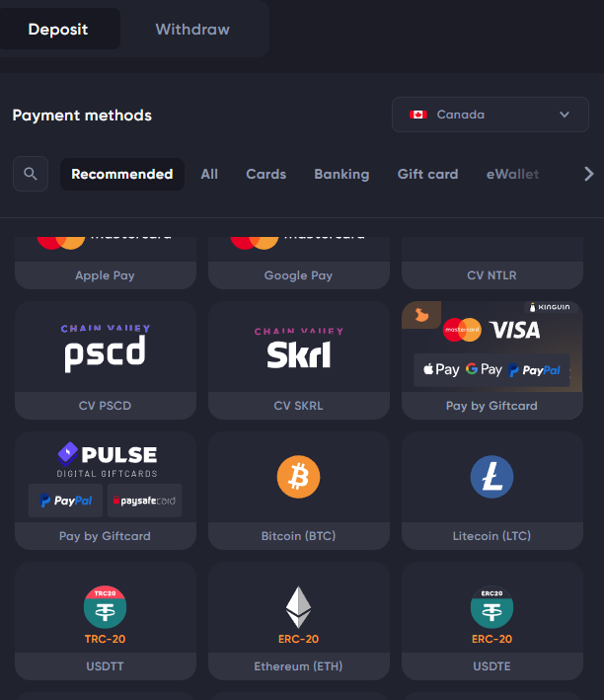Choose the Pulse Digital Giftcards option
This screenshot has width=604, height=700.
106,490
